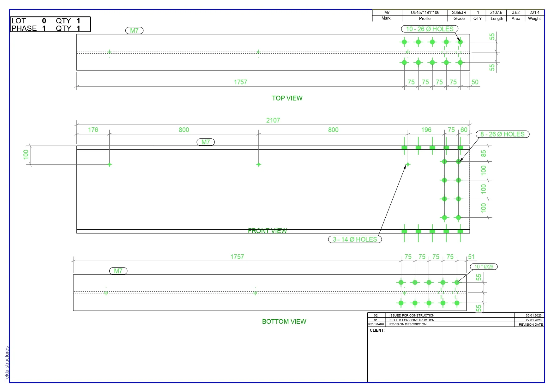The image size is (554, 392).
Task: Click the "Grade" column header
Action: tap(459, 18)
